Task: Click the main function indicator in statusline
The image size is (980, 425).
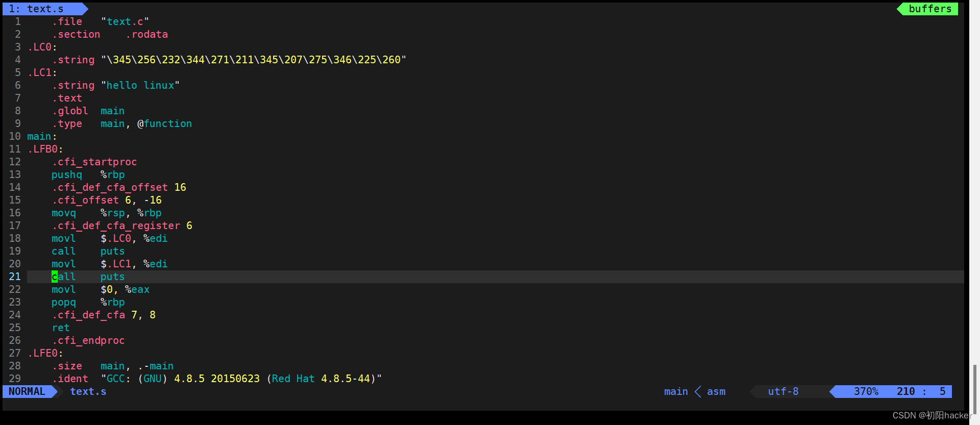Action: (x=676, y=391)
